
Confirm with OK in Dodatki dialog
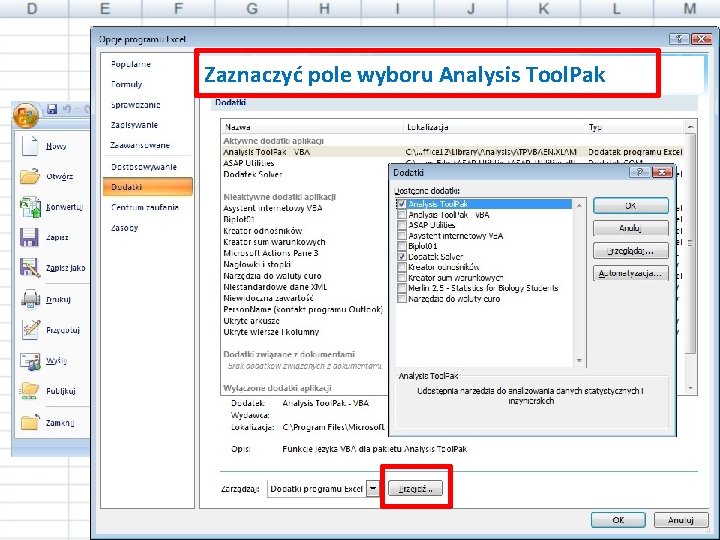[x=630, y=206]
